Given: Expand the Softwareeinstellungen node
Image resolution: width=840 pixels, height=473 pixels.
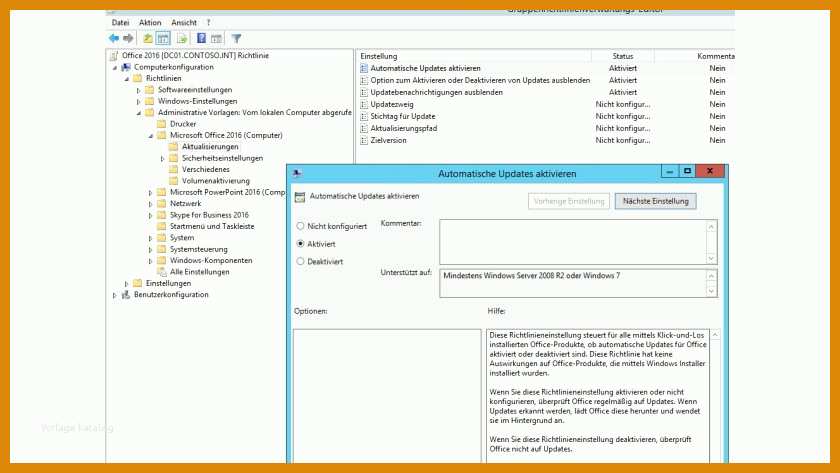Looking at the screenshot, I should [139, 91].
